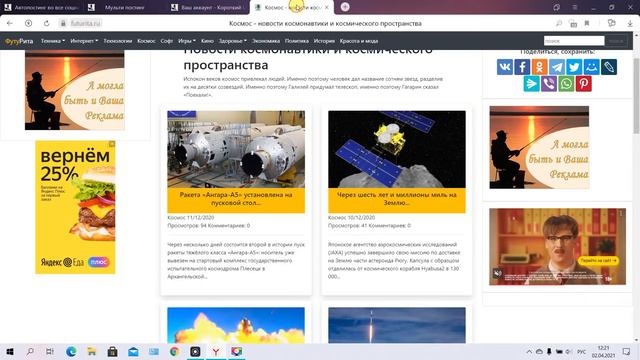Open Yandex Browser on the taskbar
640x360 pixels.
click(216, 351)
